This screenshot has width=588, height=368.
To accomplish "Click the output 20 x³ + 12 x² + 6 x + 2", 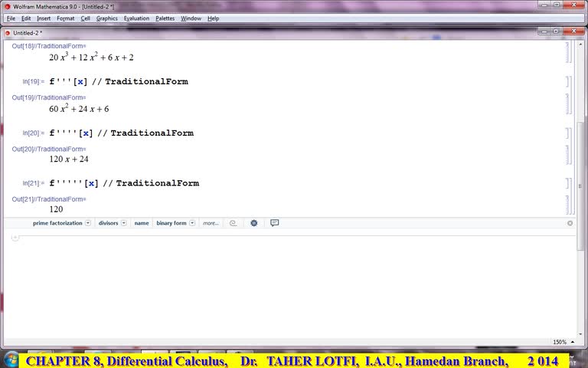I will [91, 57].
